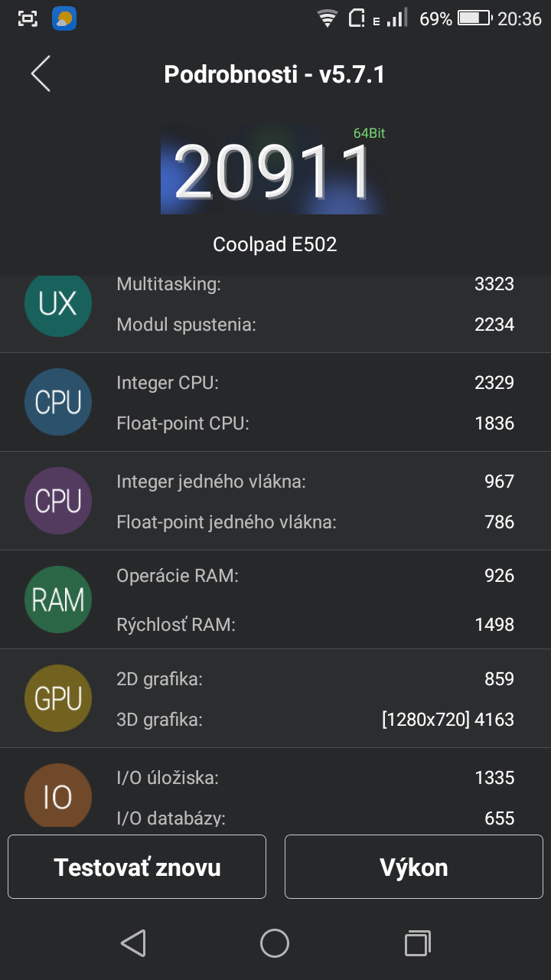Open the recent apps overview button
Viewport: 551px width, 980px height.
[x=417, y=943]
